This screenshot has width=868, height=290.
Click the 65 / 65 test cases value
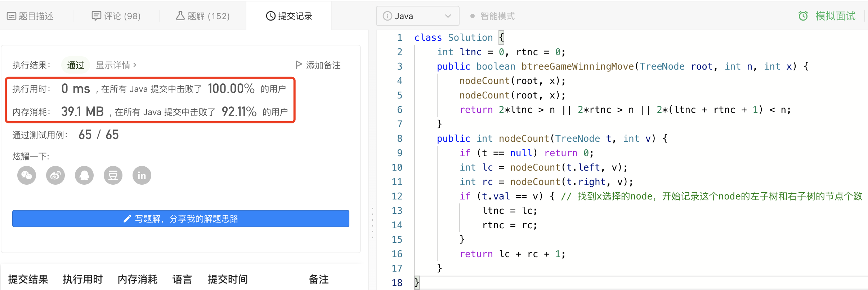tap(99, 135)
